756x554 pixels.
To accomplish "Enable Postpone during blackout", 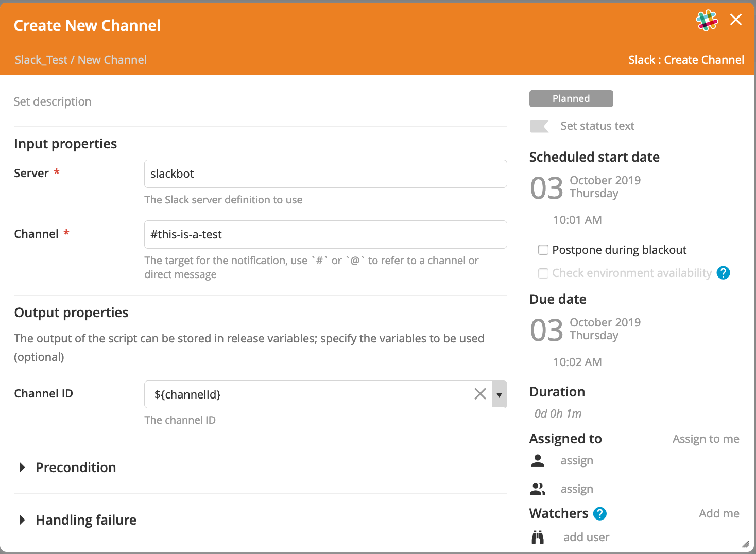I will (x=543, y=250).
